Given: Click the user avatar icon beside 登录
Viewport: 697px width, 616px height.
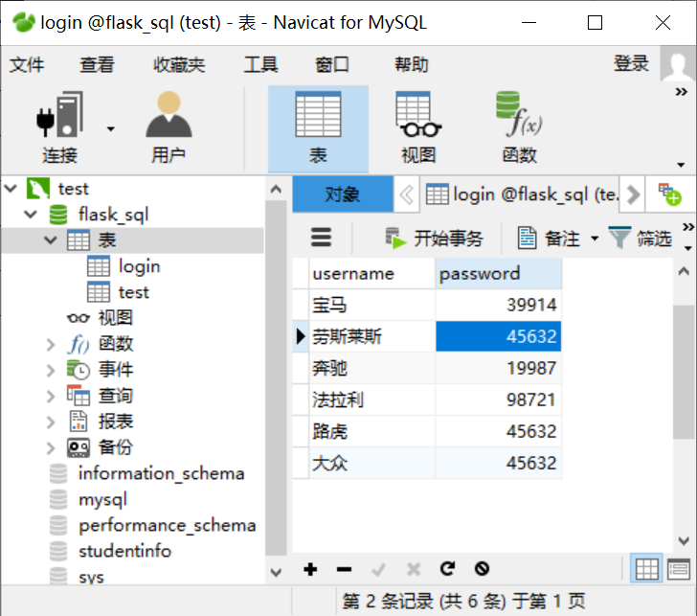Looking at the screenshot, I should [678, 64].
